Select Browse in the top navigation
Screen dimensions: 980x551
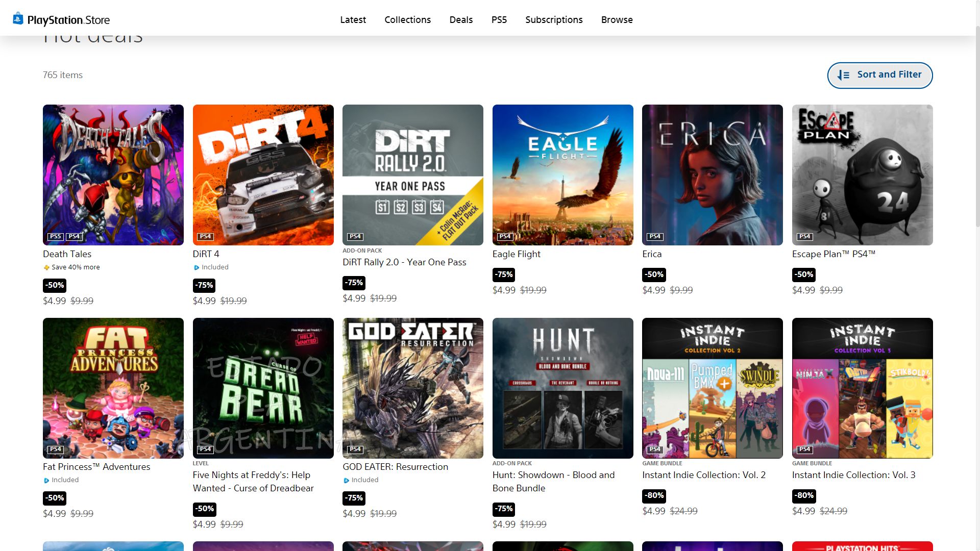(617, 20)
